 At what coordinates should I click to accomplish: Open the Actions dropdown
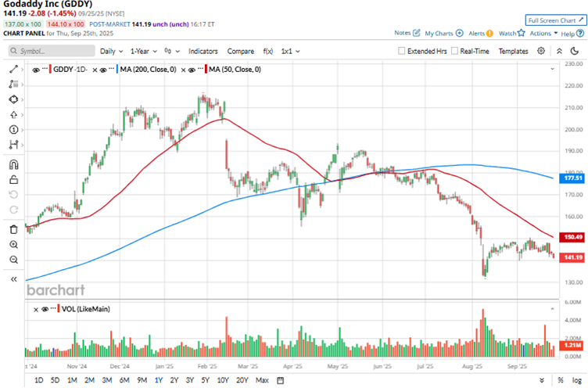(543, 33)
